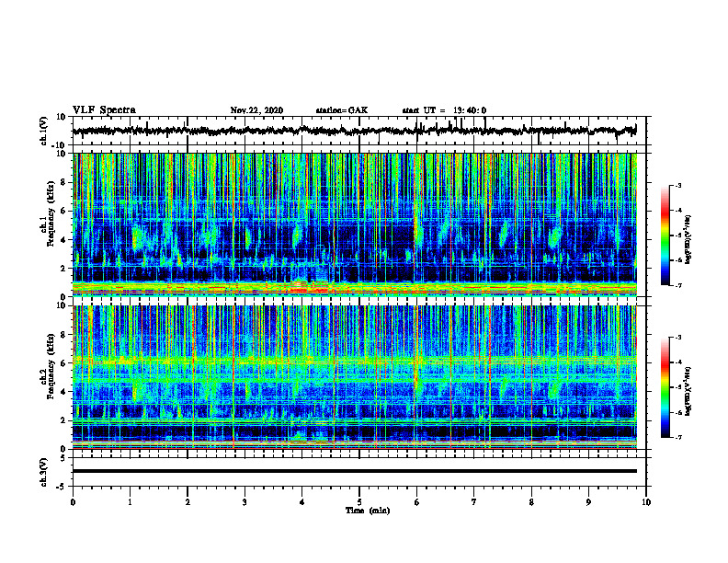Click the time axis tick label "7"

coord(474,502)
